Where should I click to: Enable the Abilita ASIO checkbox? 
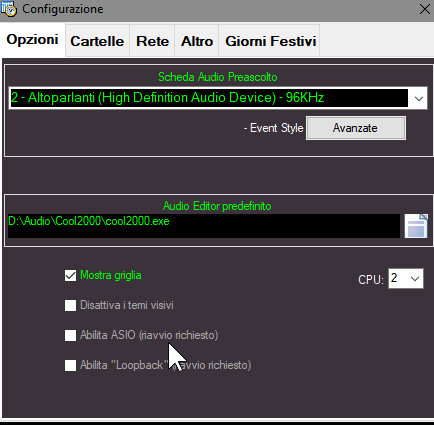coord(70,335)
